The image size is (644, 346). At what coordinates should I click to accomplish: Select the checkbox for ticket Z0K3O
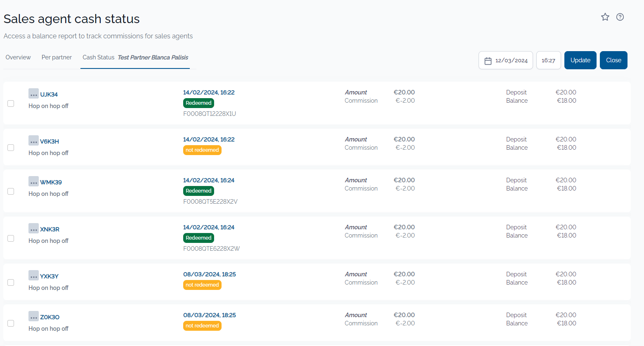[x=10, y=323]
